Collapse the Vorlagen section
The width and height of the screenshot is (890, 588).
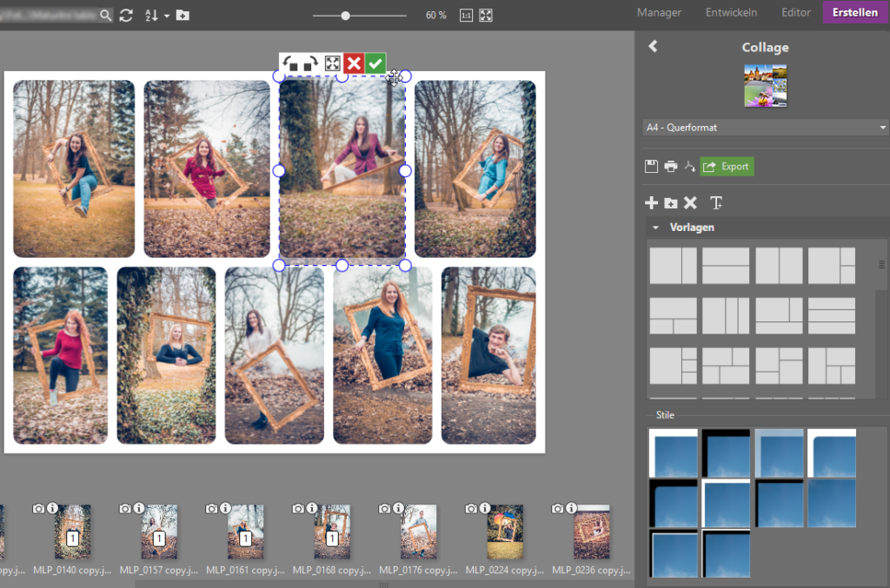pyautogui.click(x=655, y=228)
